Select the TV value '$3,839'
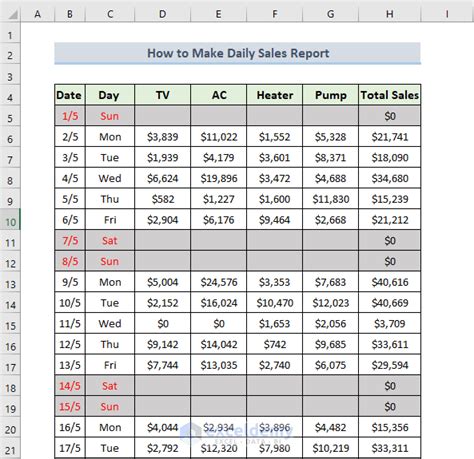 163,137
